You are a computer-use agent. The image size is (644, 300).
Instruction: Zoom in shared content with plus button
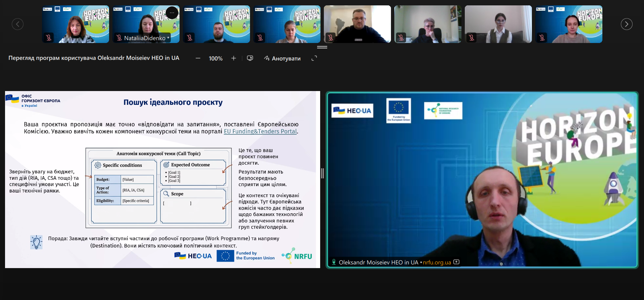(x=234, y=58)
